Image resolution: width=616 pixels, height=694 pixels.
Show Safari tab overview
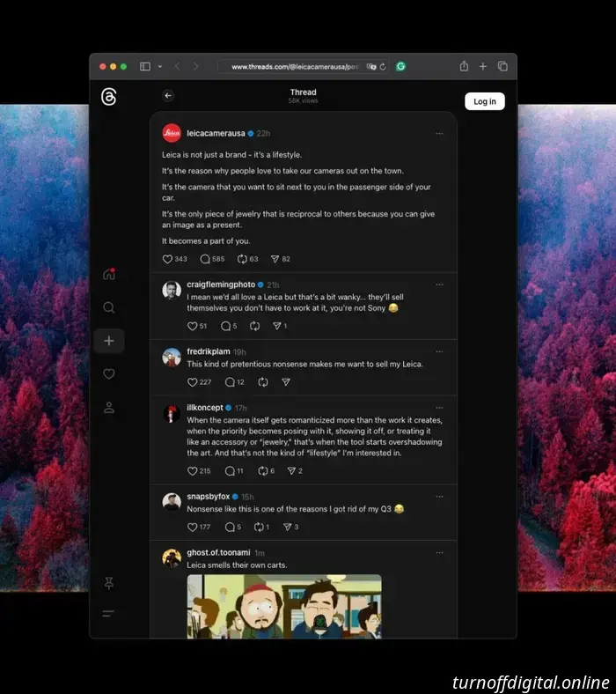coord(502,66)
